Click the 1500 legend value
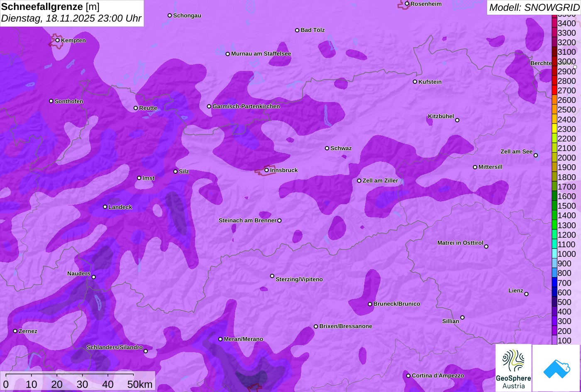Image resolution: width=581 pixels, height=392 pixels. pos(567,206)
